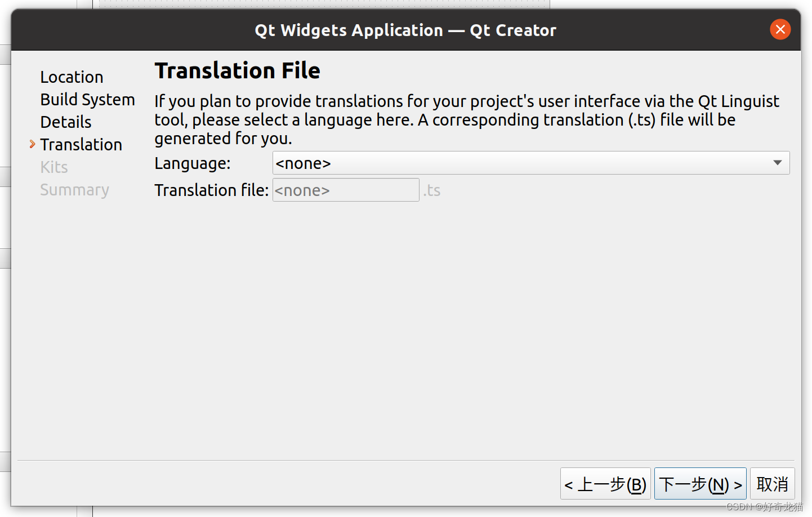Click the orange arrow beside Translation
This screenshot has width=812, height=517.
pyautogui.click(x=33, y=144)
